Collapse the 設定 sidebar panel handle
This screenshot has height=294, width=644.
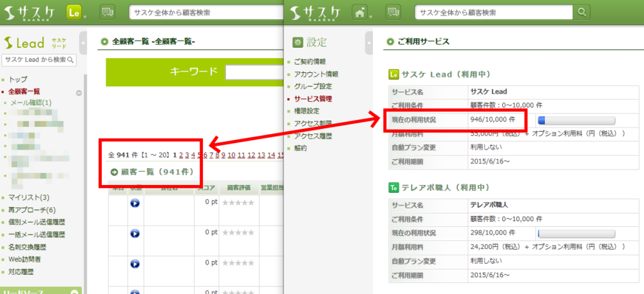368,43
